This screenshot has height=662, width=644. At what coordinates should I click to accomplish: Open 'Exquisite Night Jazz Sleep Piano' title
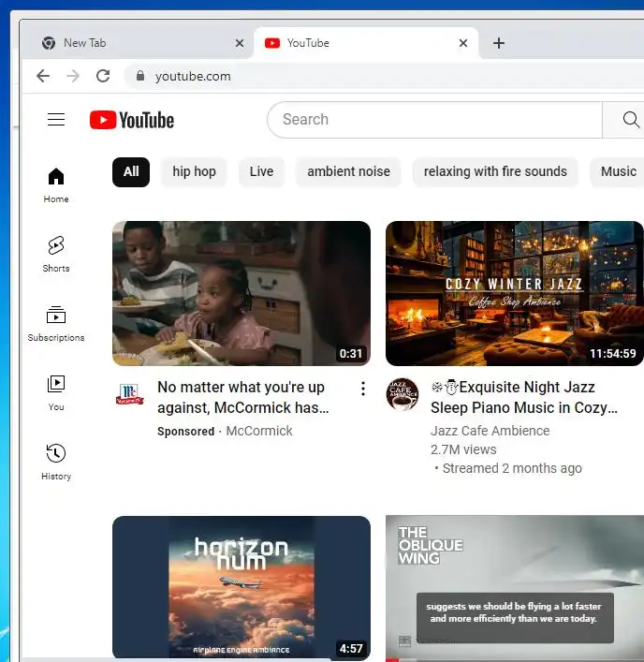pyautogui.click(x=524, y=397)
